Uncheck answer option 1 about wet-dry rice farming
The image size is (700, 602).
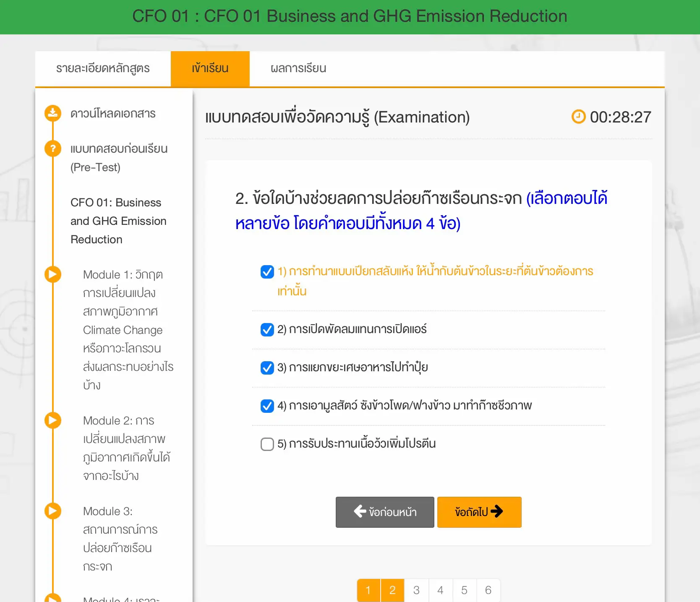(267, 272)
